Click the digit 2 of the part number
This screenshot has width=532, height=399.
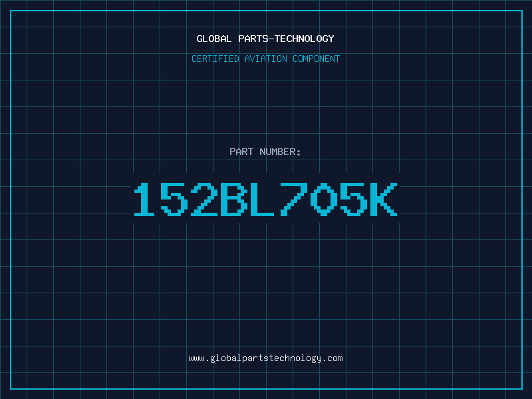point(204,199)
